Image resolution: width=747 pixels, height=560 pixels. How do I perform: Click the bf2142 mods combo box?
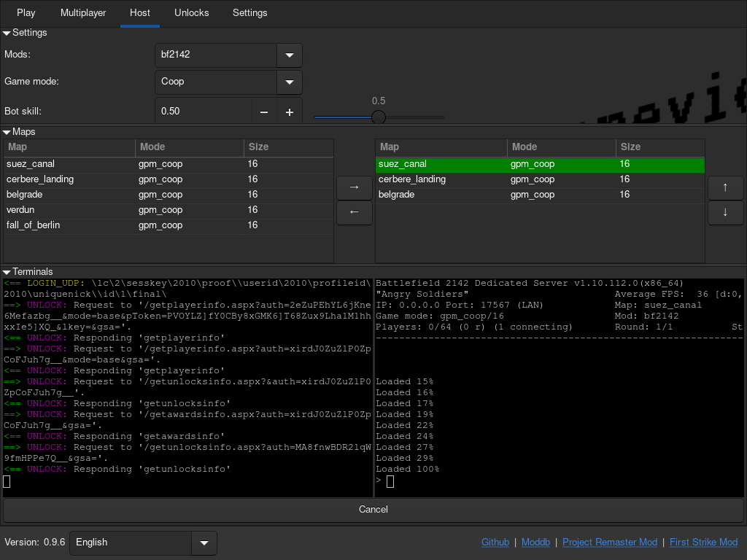click(x=216, y=55)
